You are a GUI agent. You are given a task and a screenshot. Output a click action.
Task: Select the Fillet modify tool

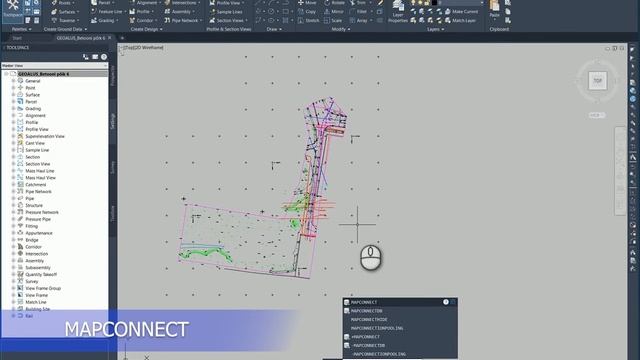tap(358, 12)
